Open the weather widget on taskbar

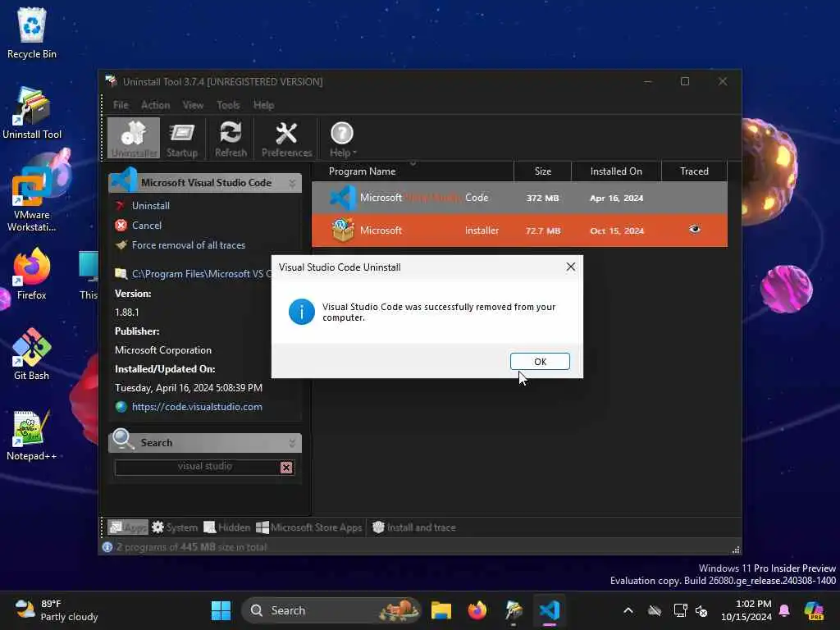click(57, 610)
